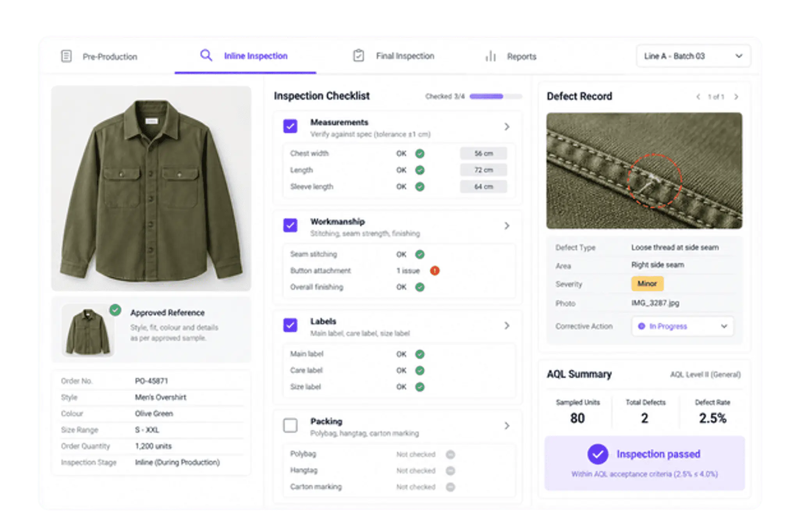Click the Inline Inspection magnifier icon
This screenshot has width=799, height=532.
[206, 55]
